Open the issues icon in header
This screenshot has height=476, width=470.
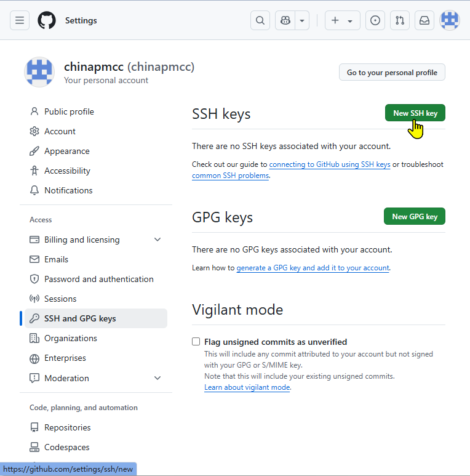[375, 20]
